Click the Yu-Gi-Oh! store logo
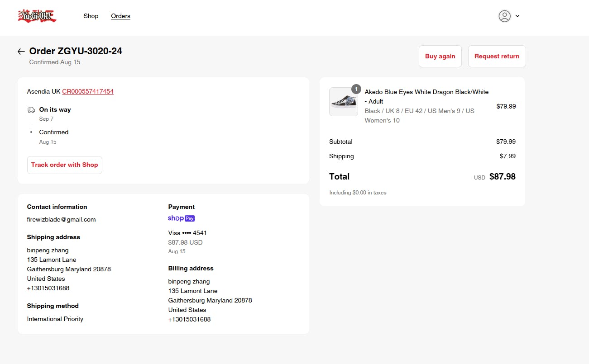 click(37, 16)
